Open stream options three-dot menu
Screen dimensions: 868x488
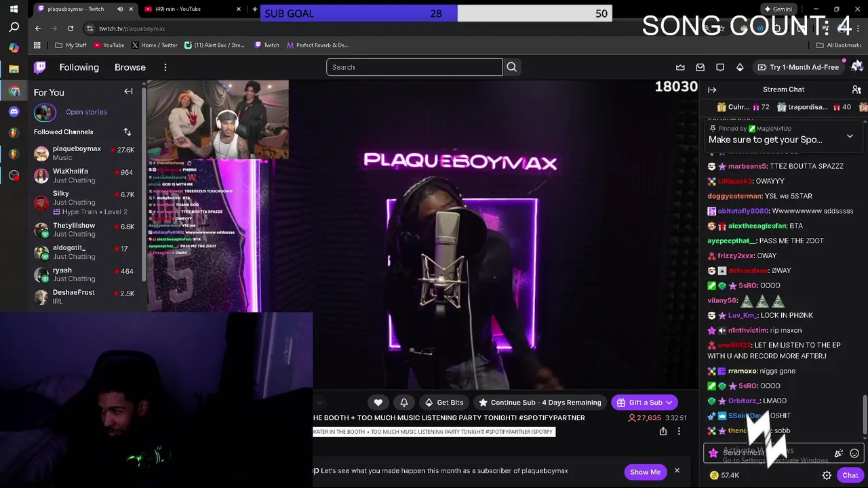click(x=679, y=431)
